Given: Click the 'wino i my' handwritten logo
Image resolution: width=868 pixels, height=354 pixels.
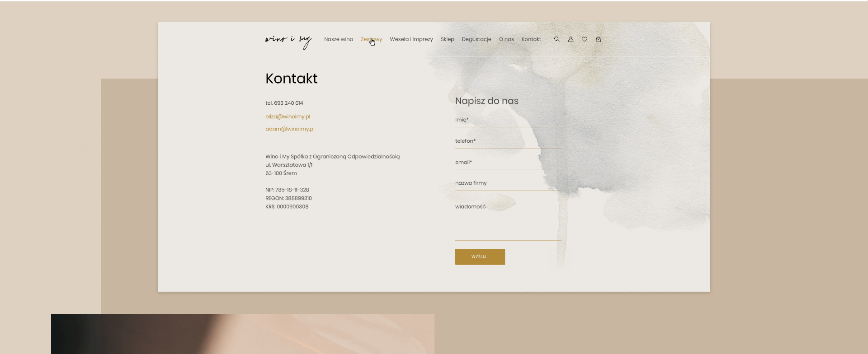Looking at the screenshot, I should click(x=288, y=40).
